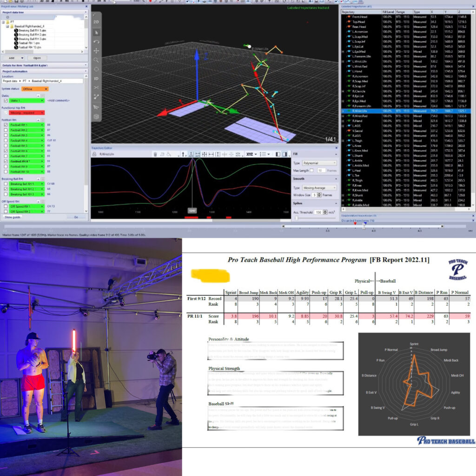Select the scissors cut trajectory tool
The height and width of the screenshot is (476, 476).
(96, 87)
